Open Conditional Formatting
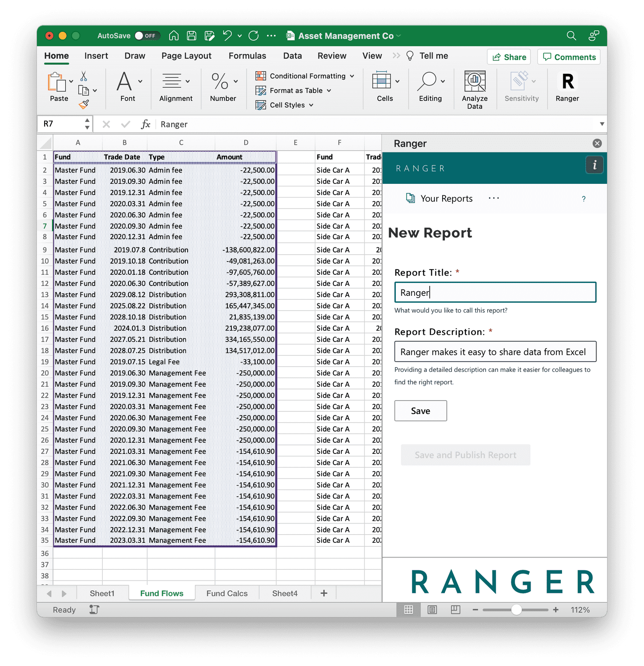644x666 pixels. click(x=305, y=76)
